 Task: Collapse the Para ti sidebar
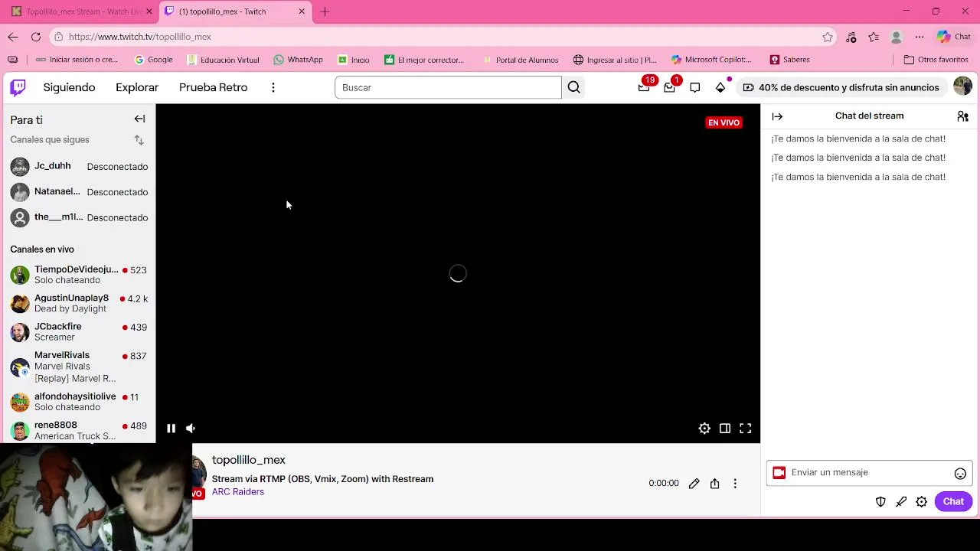click(139, 119)
